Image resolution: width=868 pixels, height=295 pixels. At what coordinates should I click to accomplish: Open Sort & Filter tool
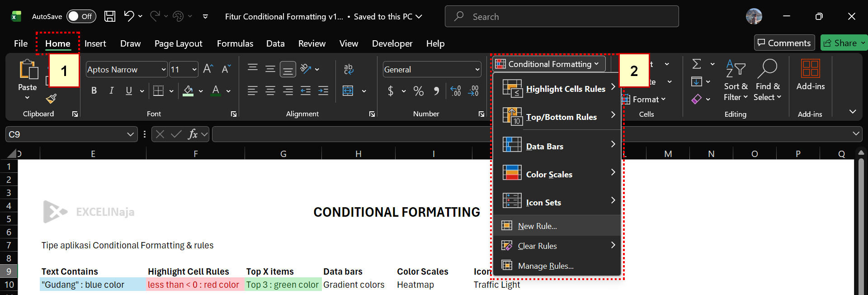[x=736, y=81]
